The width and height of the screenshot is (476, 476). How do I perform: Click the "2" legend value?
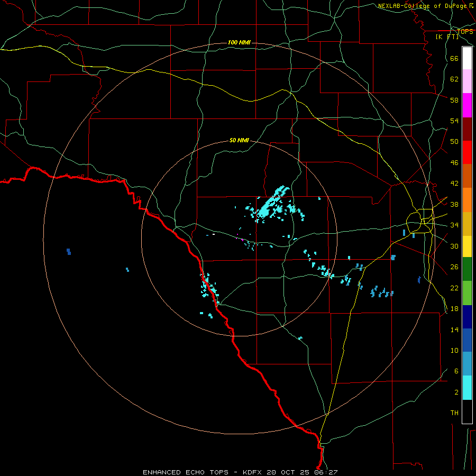click(456, 392)
